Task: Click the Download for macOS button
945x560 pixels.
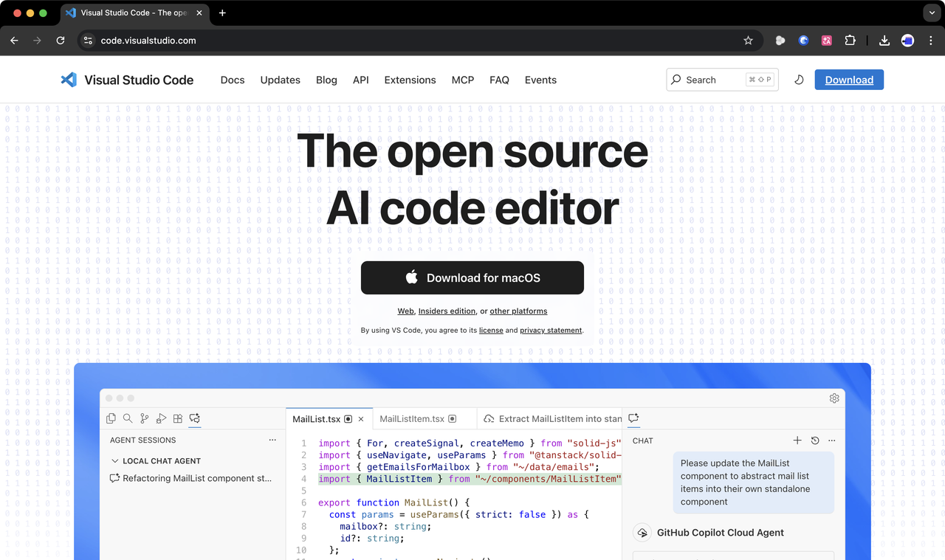Action: pos(472,277)
